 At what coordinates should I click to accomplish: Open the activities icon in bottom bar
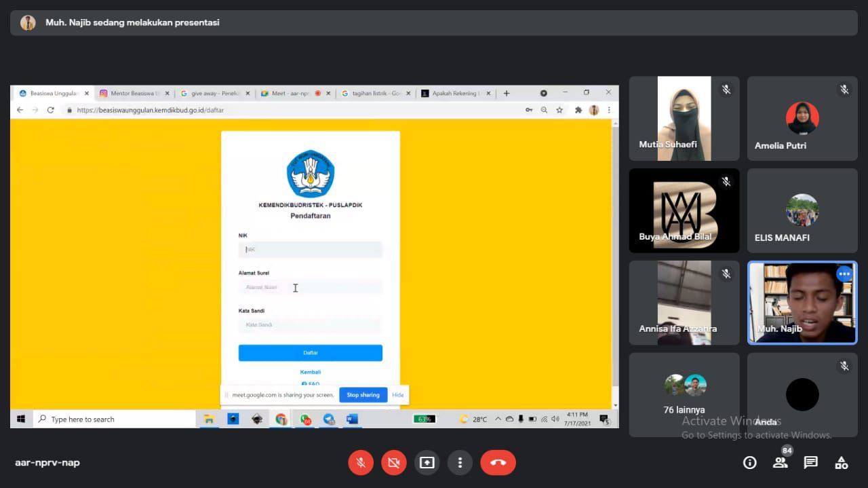[841, 463]
